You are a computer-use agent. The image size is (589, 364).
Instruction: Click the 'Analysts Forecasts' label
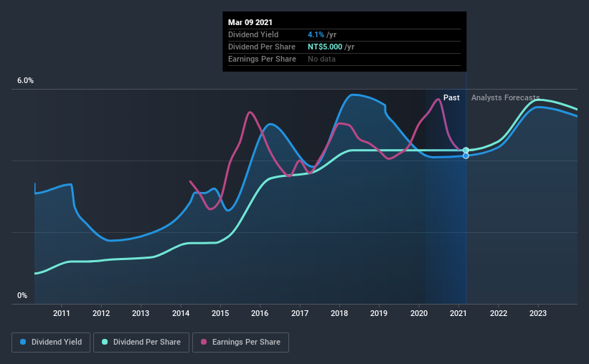(505, 97)
